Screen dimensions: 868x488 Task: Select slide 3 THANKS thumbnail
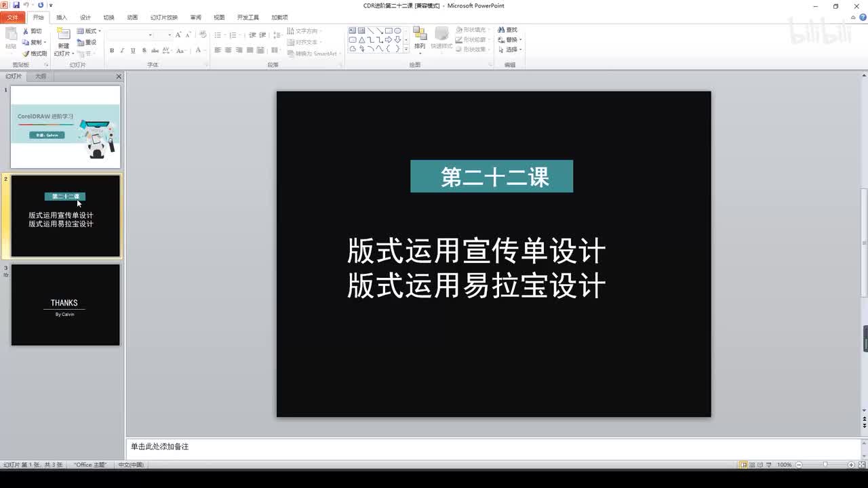[x=66, y=305]
